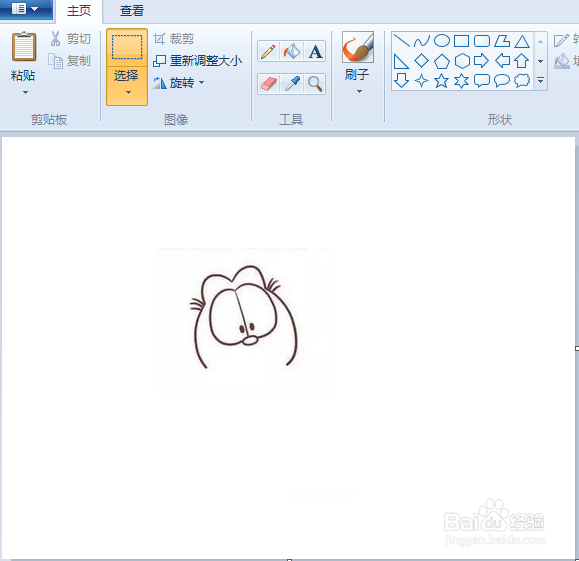Click the cartoon cat drawing on canvas
Screen dimensions: 579x561
click(x=244, y=317)
